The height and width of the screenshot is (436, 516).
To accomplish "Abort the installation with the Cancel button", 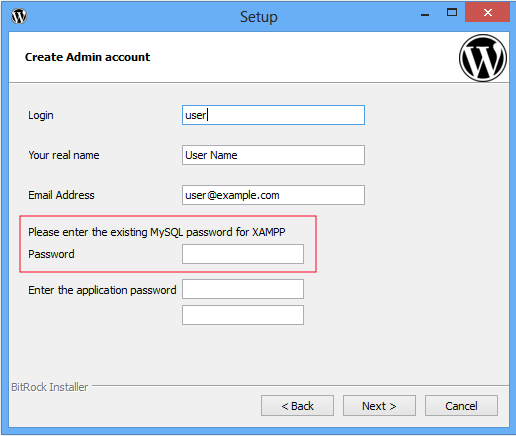I will (461, 406).
